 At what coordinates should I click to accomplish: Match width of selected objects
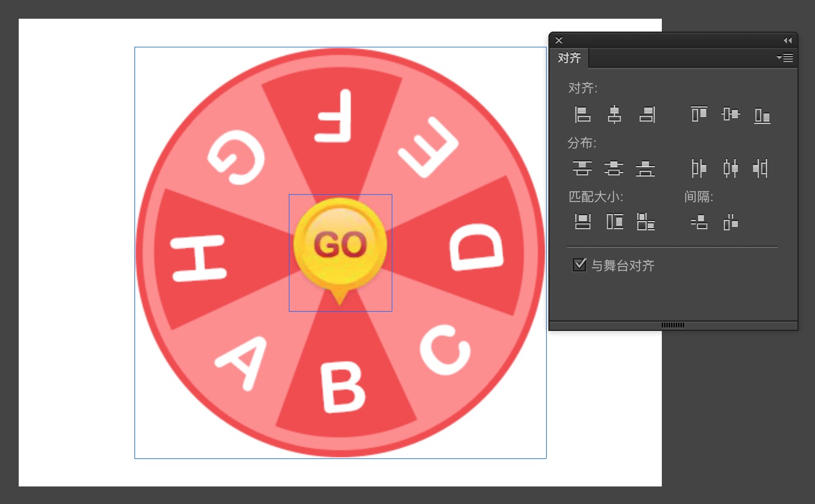582,222
